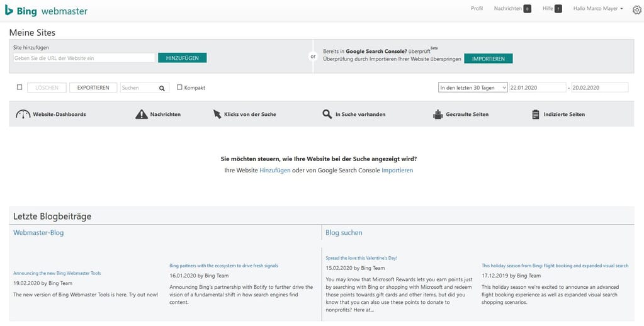Open 'Spread the love this Valentine's Day!' post

click(x=361, y=258)
